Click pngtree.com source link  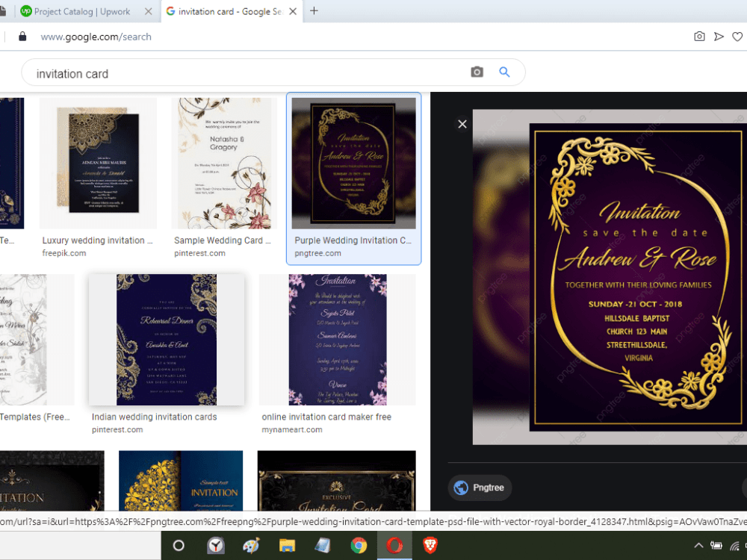[317, 253]
